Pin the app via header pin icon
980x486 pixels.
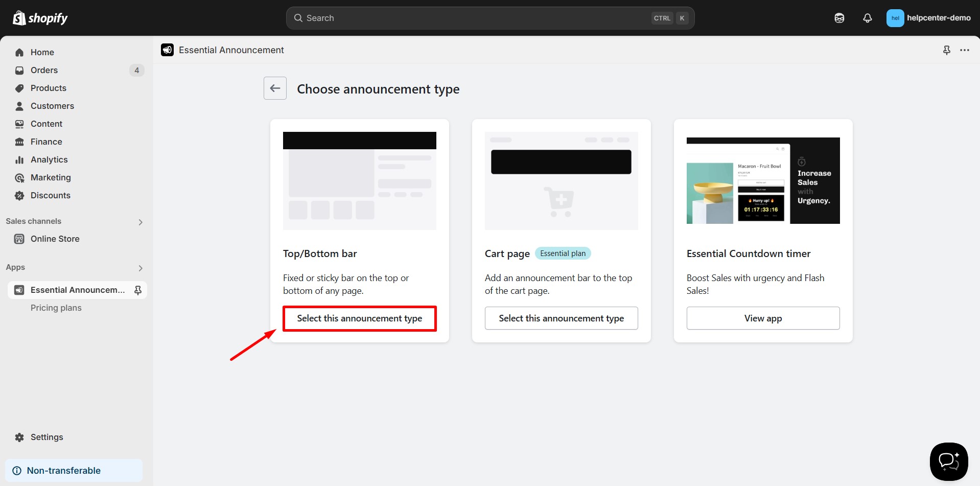(946, 50)
